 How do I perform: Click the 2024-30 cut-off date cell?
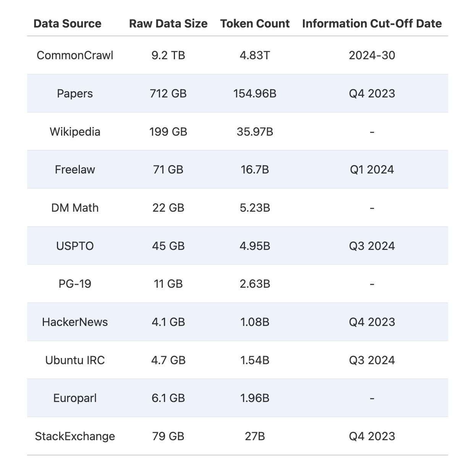[x=372, y=55]
